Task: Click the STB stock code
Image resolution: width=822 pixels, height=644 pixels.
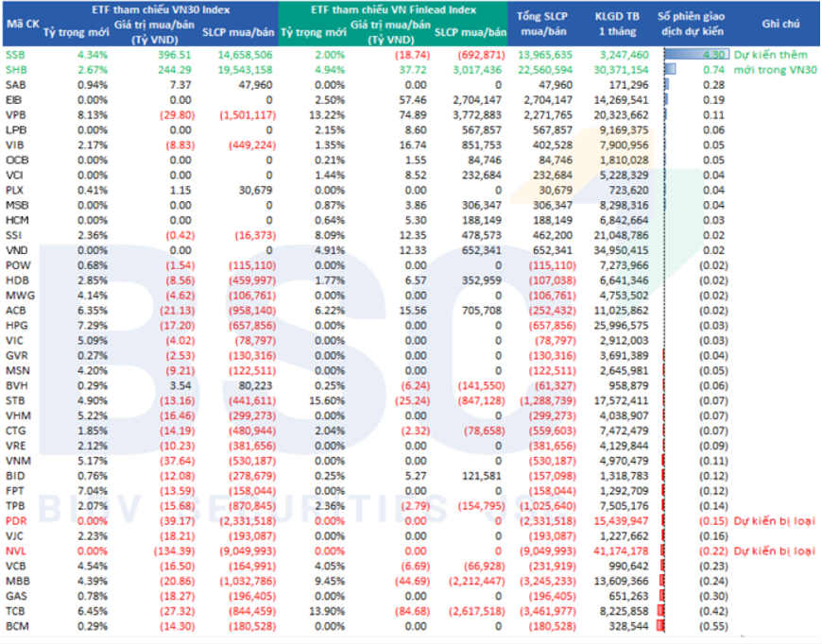Action: (x=15, y=401)
